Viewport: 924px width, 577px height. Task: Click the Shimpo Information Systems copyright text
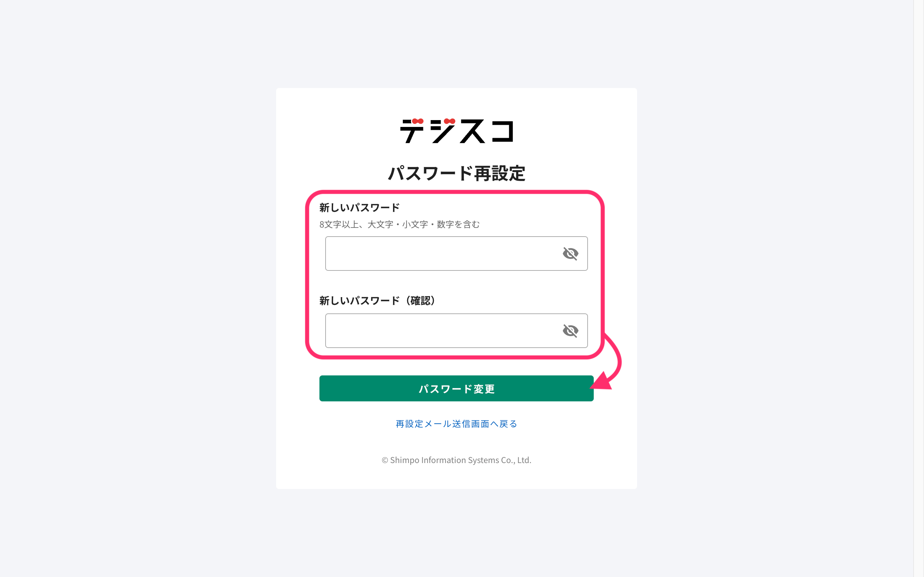456,460
